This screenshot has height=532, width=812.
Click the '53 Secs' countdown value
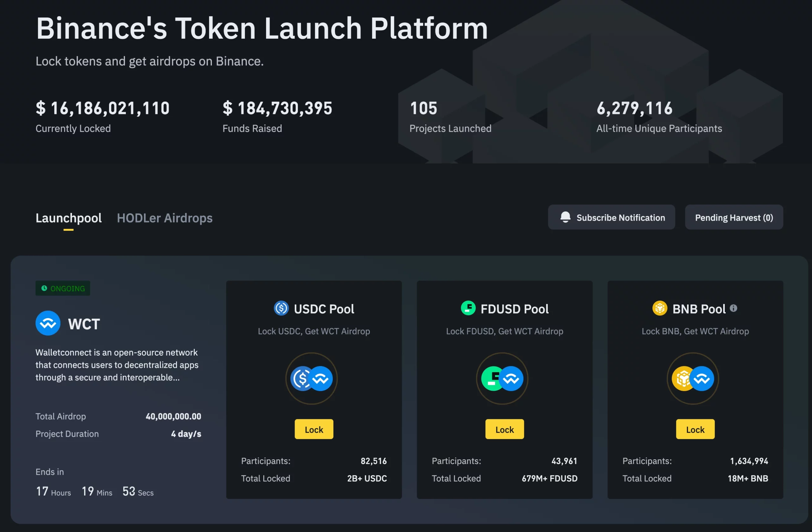[138, 491]
